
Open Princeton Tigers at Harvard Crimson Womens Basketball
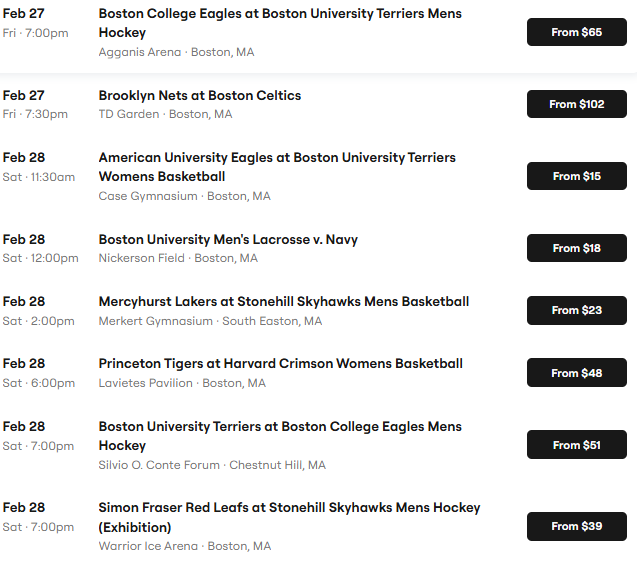pyautogui.click(x=280, y=363)
